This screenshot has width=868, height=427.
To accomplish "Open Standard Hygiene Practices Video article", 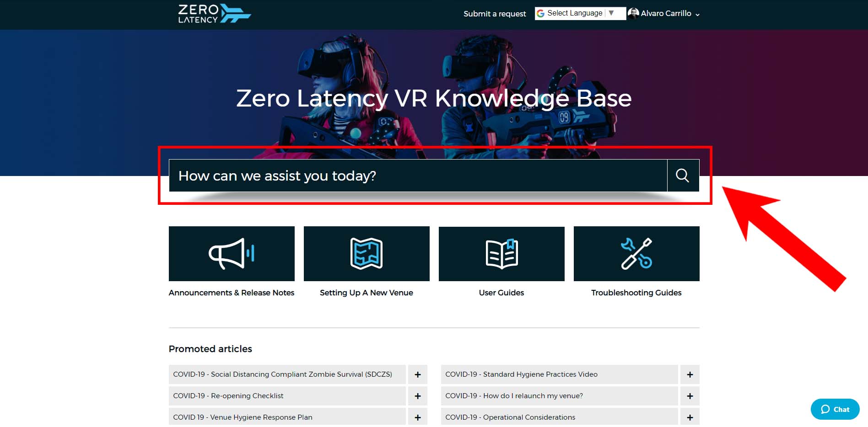I will point(559,374).
